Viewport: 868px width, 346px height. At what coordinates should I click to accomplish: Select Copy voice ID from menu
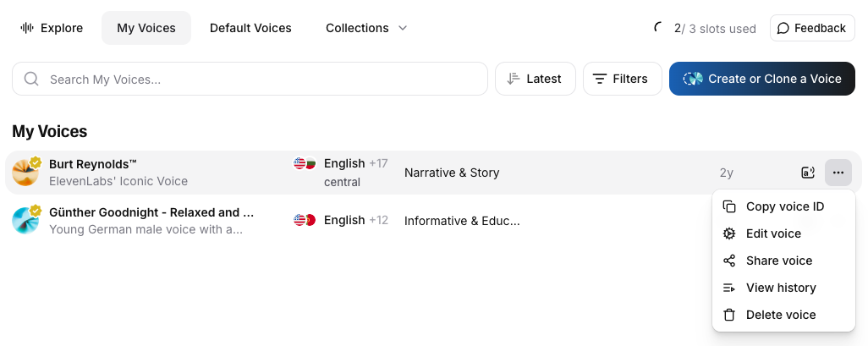(x=783, y=206)
